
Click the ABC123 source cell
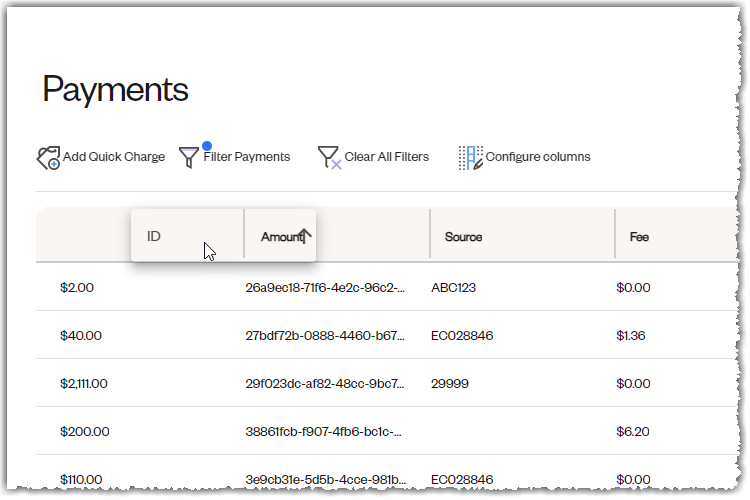[453, 288]
